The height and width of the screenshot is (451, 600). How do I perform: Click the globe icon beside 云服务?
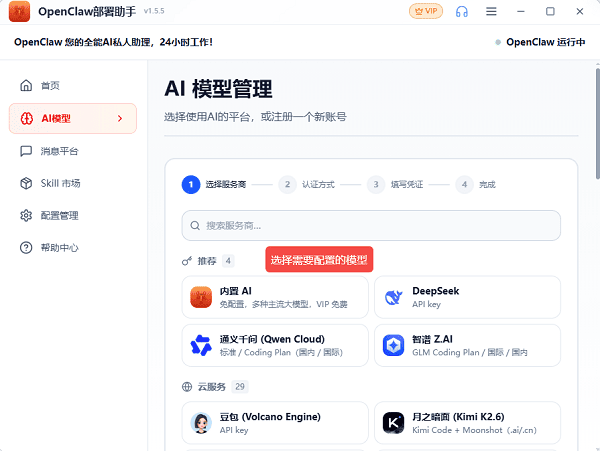pos(187,387)
